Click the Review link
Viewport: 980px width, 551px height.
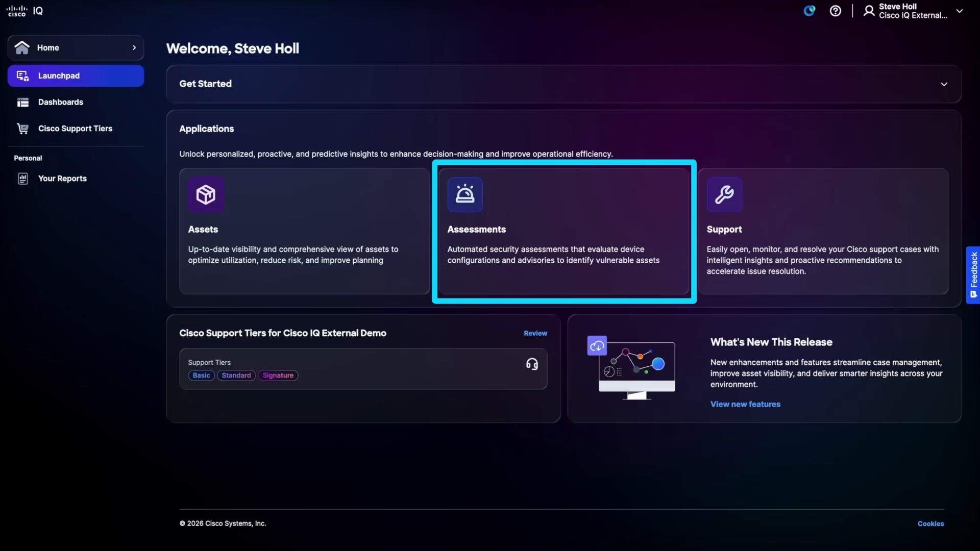535,333
